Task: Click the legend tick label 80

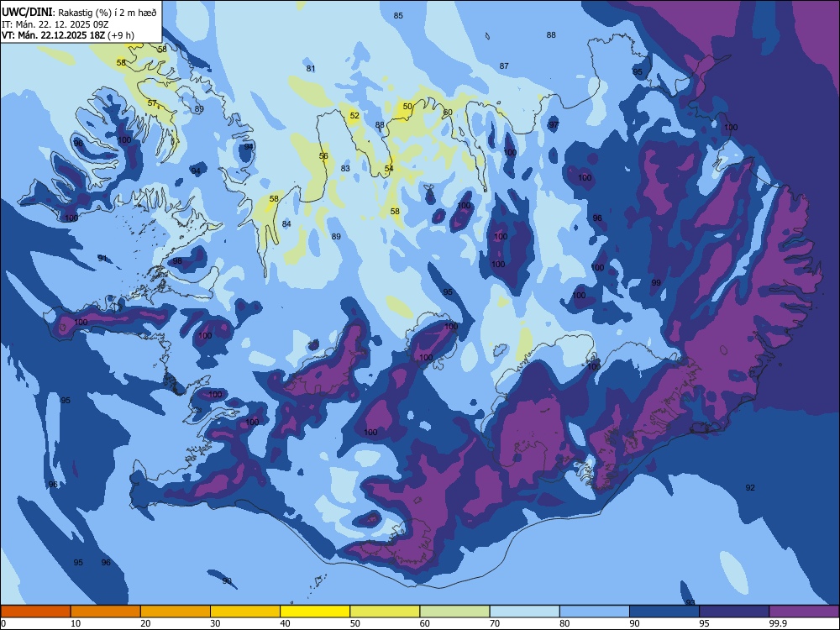Action: pyautogui.click(x=564, y=623)
